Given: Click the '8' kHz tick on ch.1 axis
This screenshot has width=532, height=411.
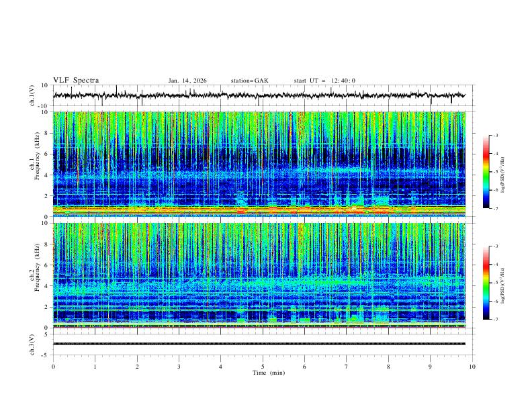Looking at the screenshot, I should [47, 133].
